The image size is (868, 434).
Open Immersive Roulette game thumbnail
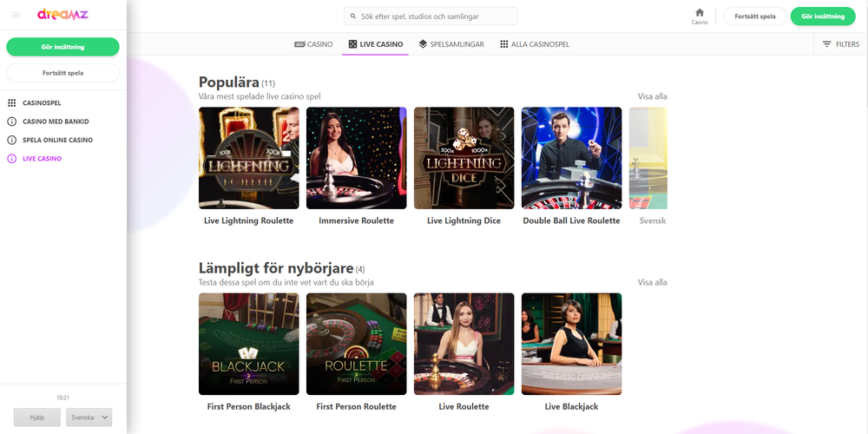pos(357,158)
